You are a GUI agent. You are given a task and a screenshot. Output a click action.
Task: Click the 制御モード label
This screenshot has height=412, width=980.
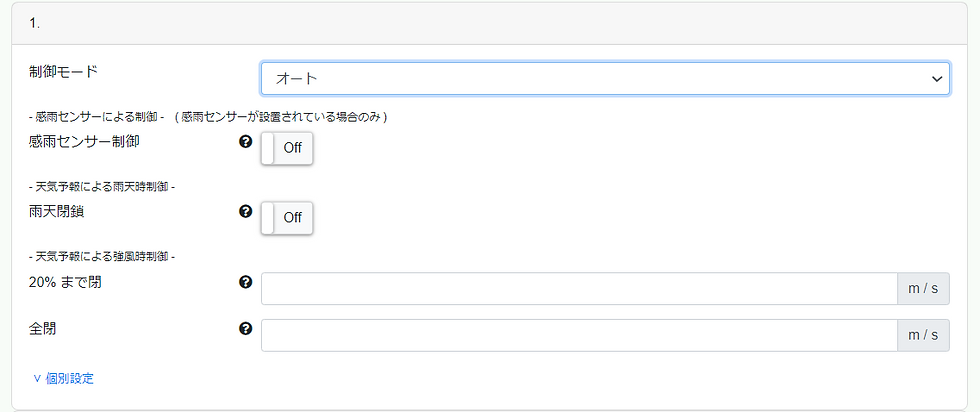tap(65, 72)
